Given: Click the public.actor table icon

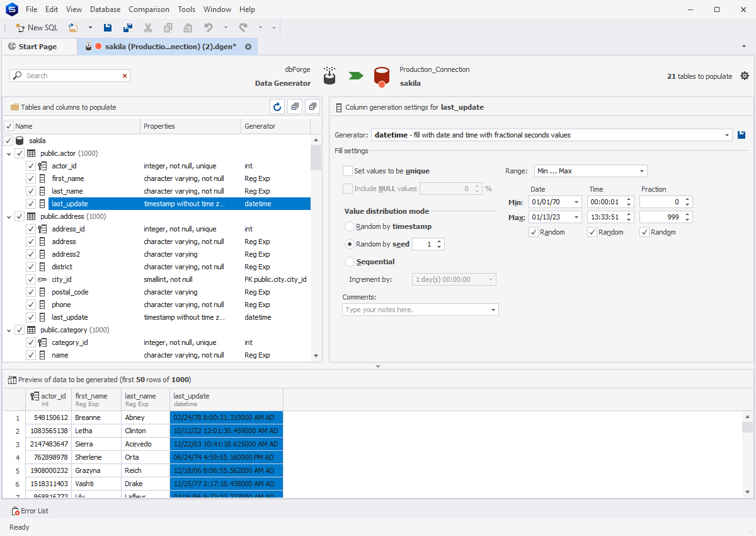Looking at the screenshot, I should coord(31,153).
